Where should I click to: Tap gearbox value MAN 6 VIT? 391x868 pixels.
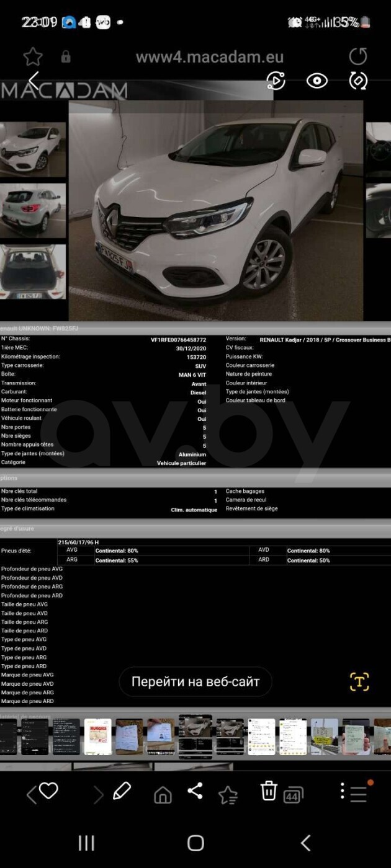click(x=192, y=374)
